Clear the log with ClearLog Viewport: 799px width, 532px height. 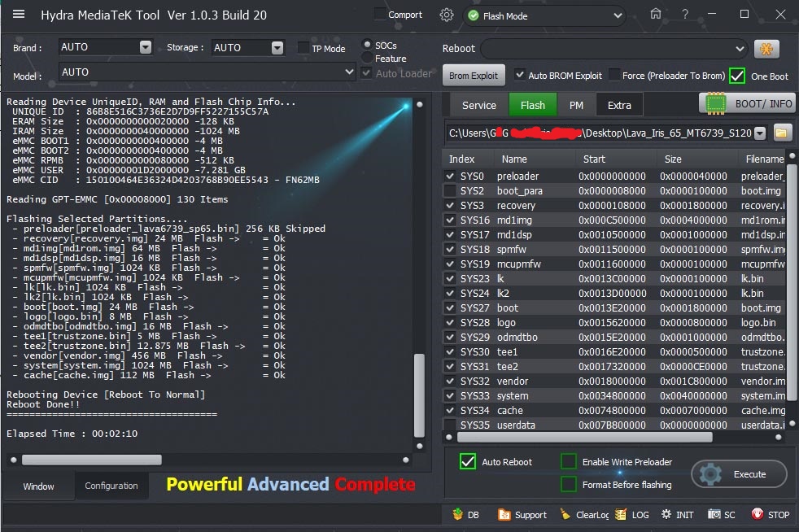(x=584, y=515)
